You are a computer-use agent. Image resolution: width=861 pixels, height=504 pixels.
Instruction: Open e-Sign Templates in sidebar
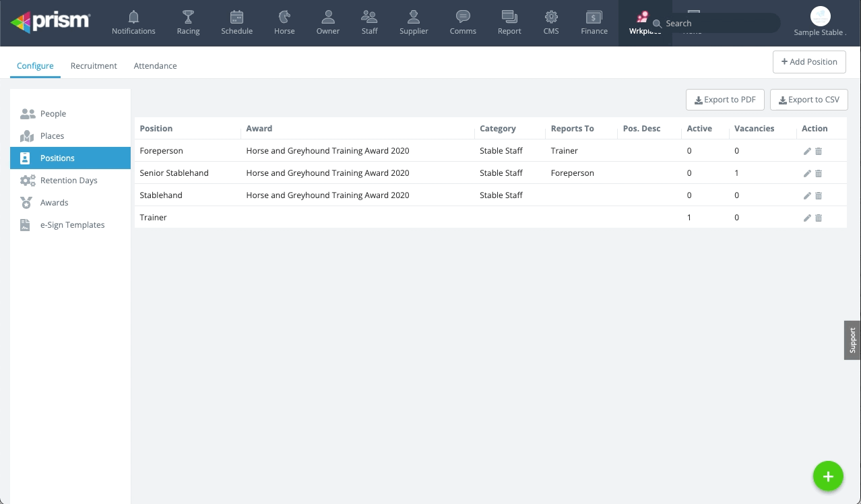72,225
